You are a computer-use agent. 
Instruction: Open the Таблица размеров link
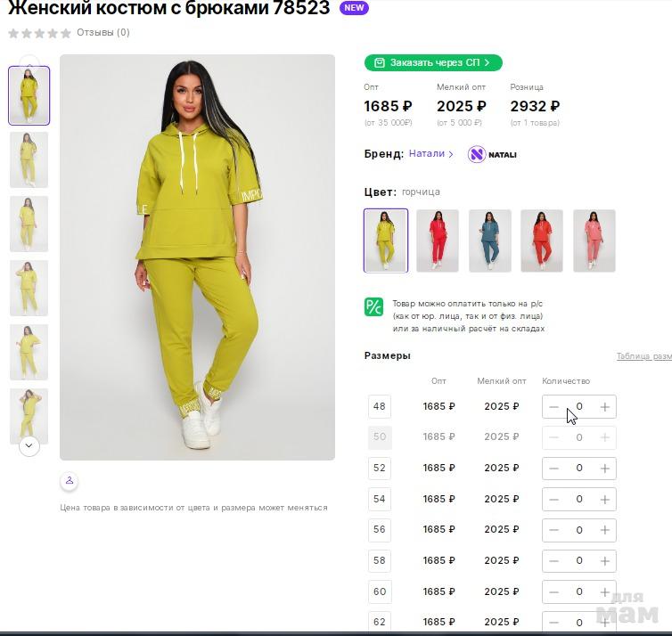point(643,356)
